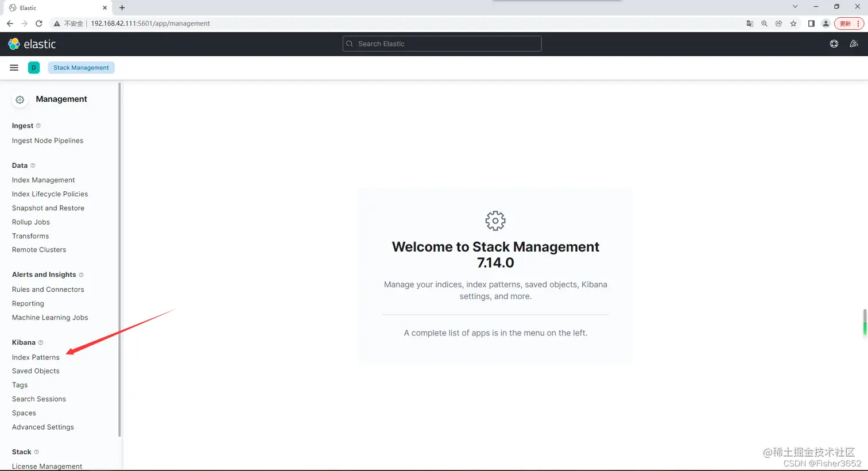868x471 pixels.
Task: Click the Stack section info icon
Action: click(37, 452)
